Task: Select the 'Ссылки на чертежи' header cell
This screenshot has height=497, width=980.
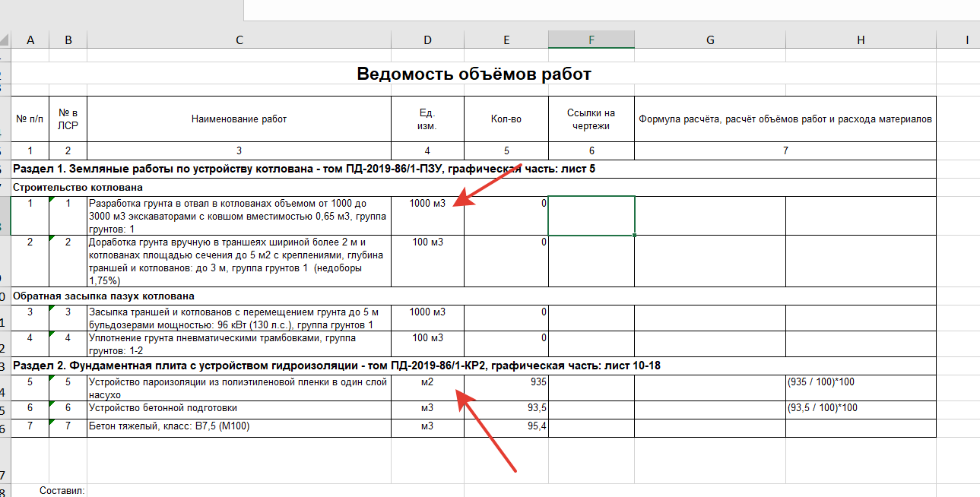Action: pos(591,119)
